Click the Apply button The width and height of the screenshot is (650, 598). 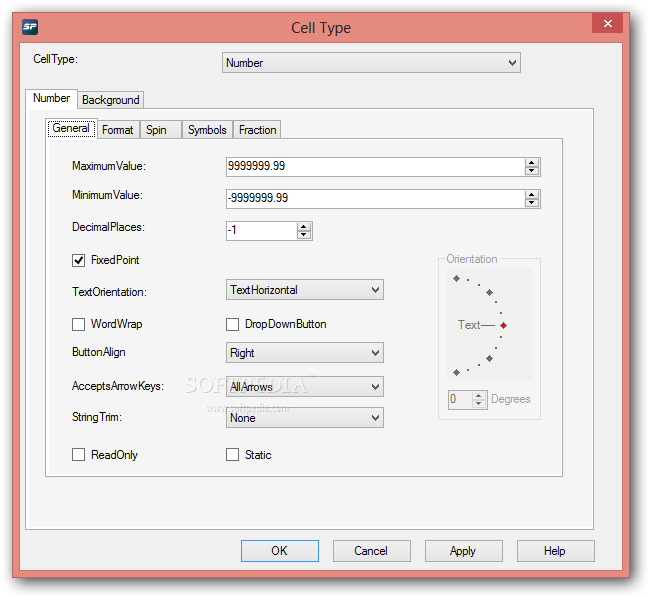463,551
